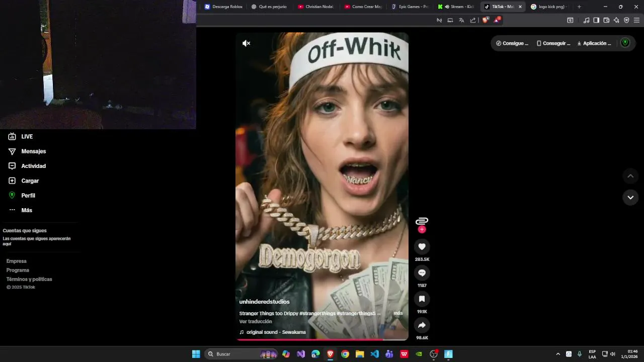Open unhinderedstudios username link
Image resolution: width=644 pixels, height=362 pixels.
pos(264,302)
